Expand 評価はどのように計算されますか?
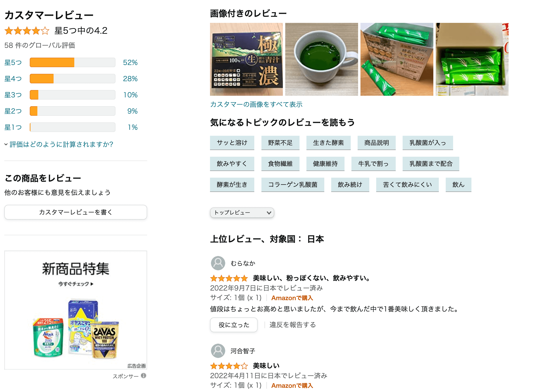The image size is (550, 392). tap(61, 144)
